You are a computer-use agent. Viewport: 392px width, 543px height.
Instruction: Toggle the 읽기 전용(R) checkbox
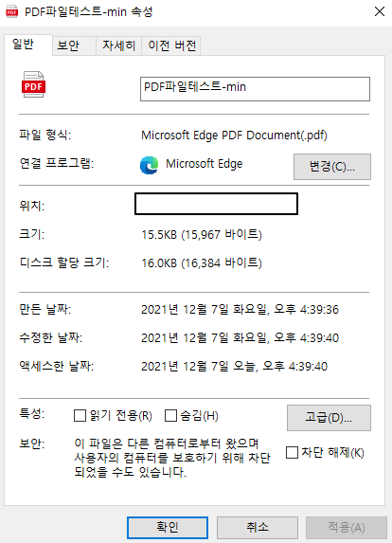[x=80, y=416]
